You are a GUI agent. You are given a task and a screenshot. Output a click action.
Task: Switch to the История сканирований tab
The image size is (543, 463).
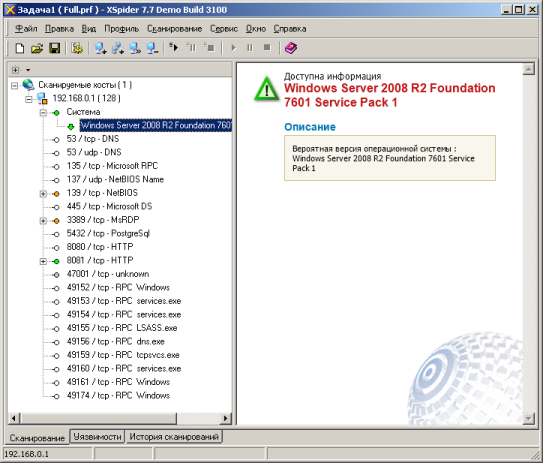(174, 437)
